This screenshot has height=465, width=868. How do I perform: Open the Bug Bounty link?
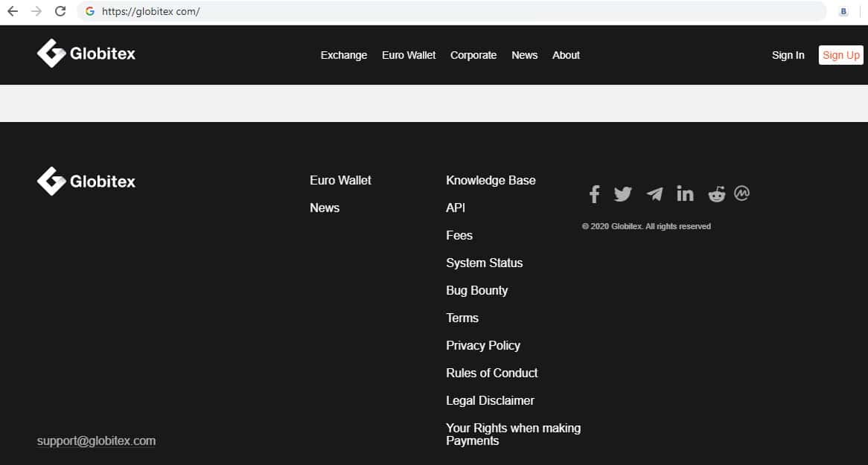pos(476,291)
